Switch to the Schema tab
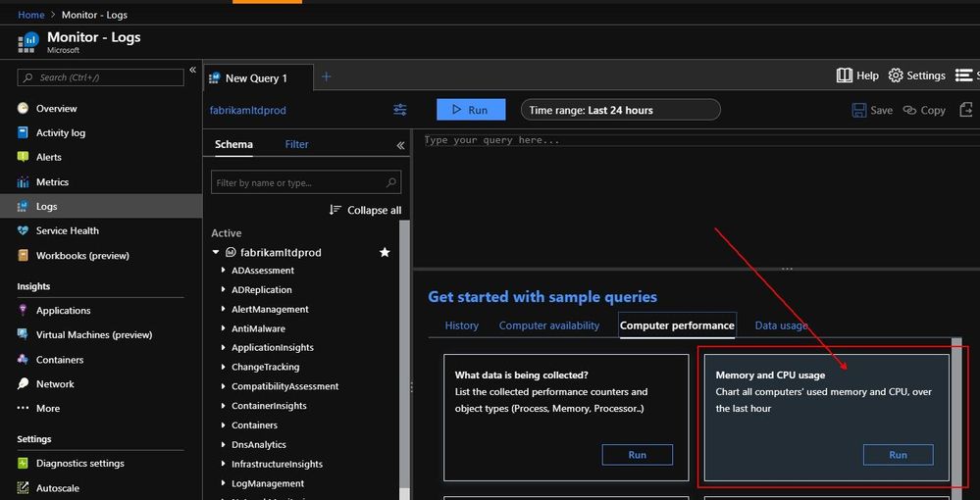980x500 pixels. (233, 144)
